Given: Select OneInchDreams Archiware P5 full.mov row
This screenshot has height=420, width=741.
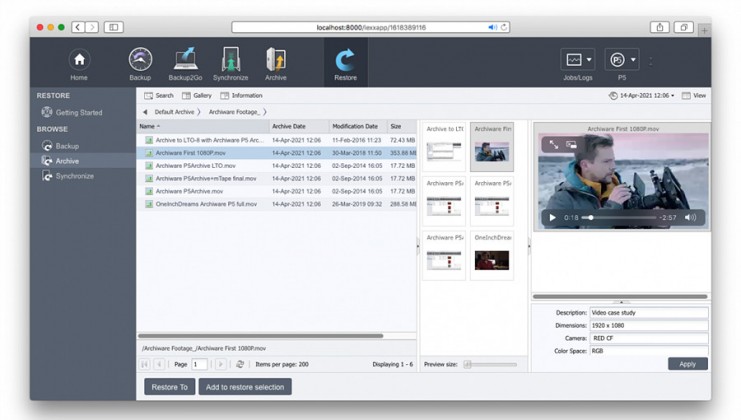Looking at the screenshot, I should point(276,204).
